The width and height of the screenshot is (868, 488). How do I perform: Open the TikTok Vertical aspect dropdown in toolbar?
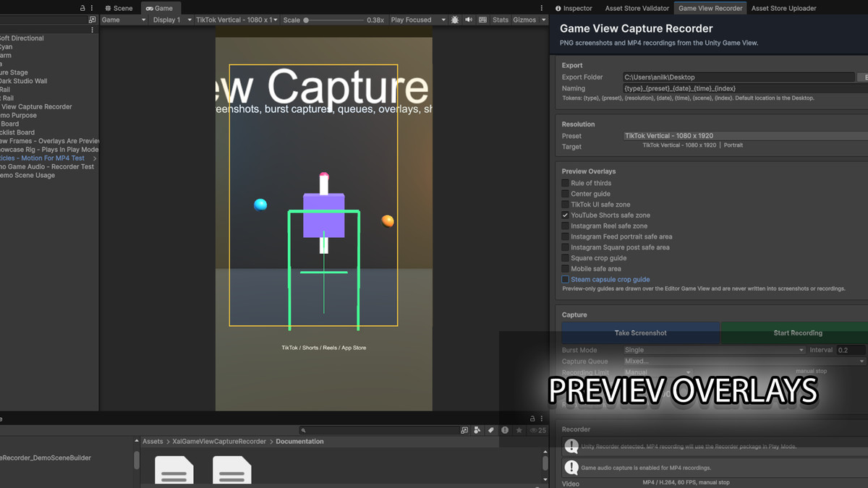coord(237,20)
